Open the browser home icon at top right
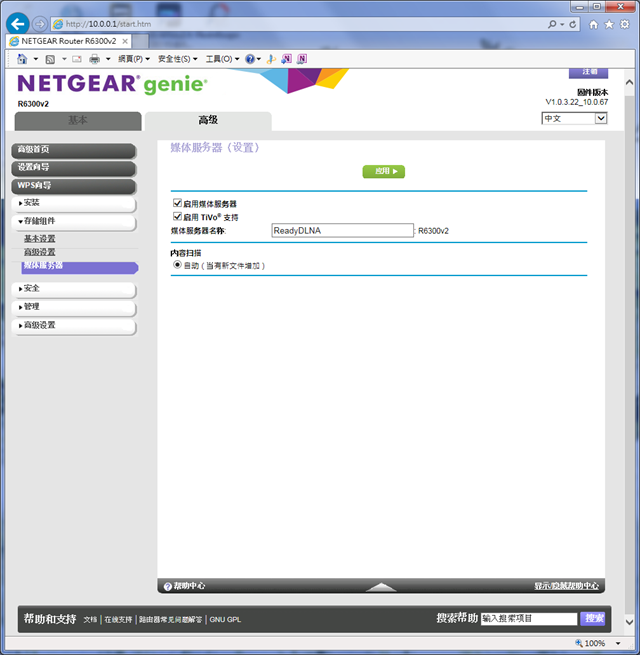 click(593, 24)
